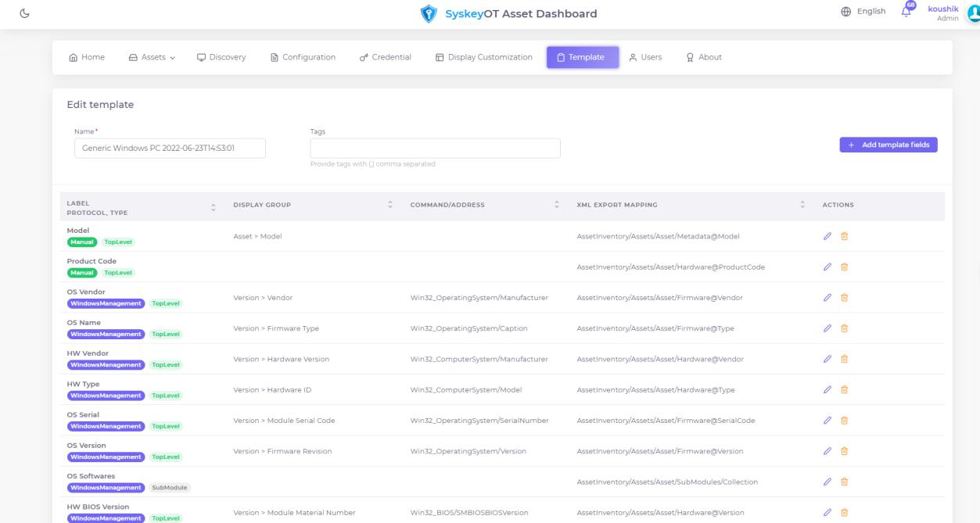The image size is (980, 523).
Task: Go to the Discovery tab
Action: pos(221,57)
